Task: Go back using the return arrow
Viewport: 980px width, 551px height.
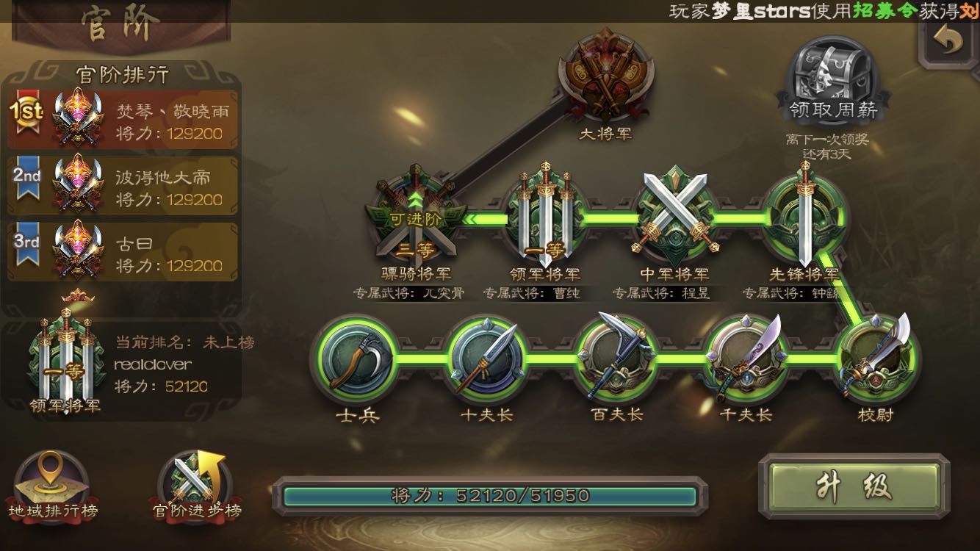Action: click(x=949, y=42)
